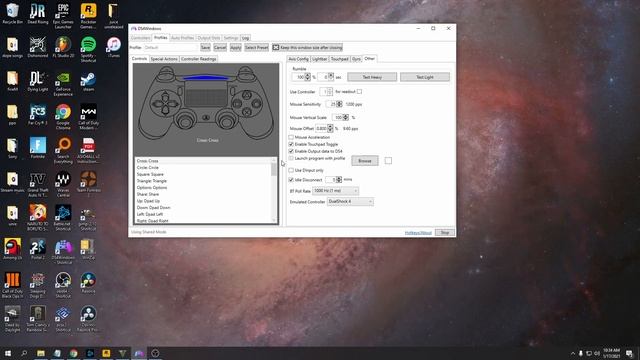This screenshot has width=640, height=360.
Task: Enable the Use Dinput only checkbox
Action: coord(291,170)
